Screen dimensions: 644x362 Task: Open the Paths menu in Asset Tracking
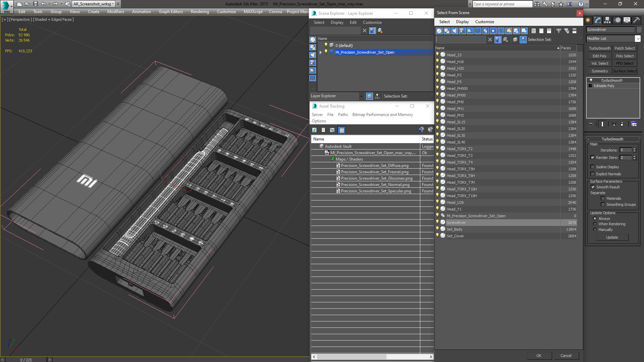click(342, 115)
